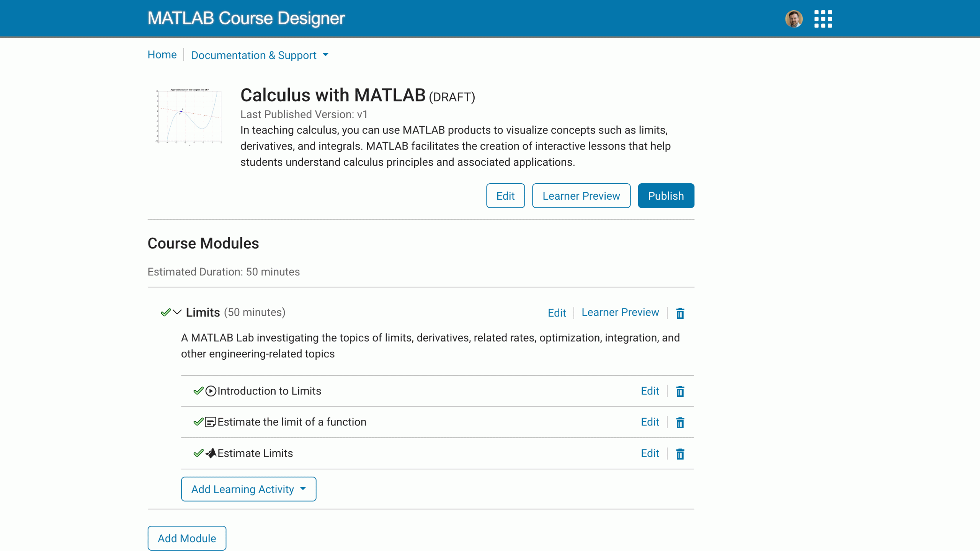Image resolution: width=980 pixels, height=551 pixels.
Task: Open the Add Learning Activity dropdown
Action: tap(248, 489)
